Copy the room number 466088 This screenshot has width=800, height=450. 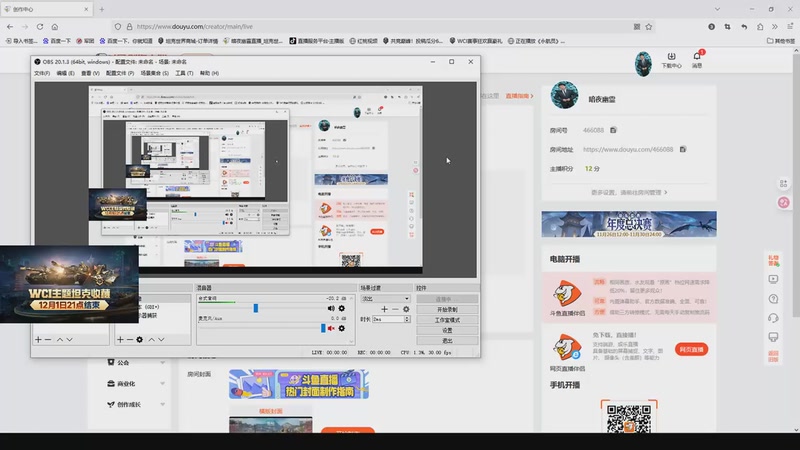[x=613, y=130]
